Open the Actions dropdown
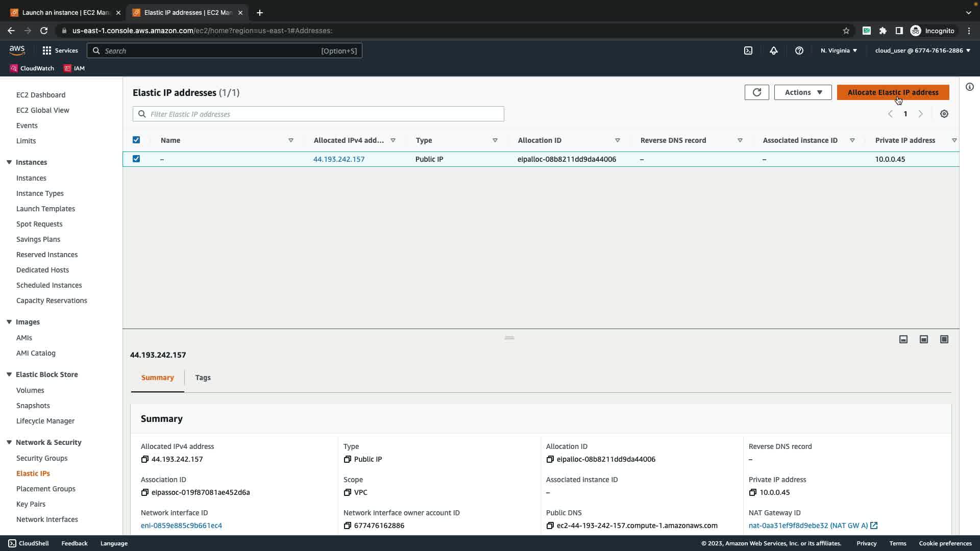 (803, 92)
